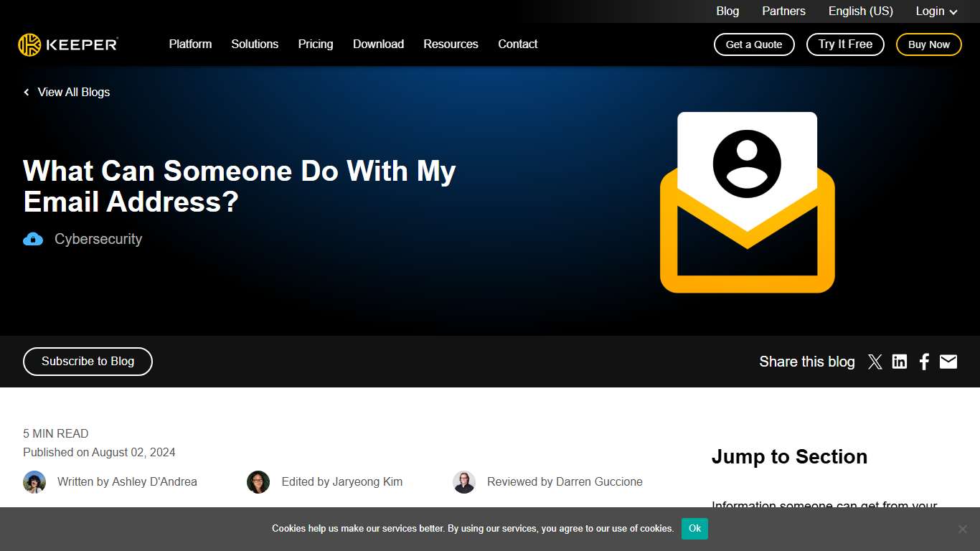Share this blog on Facebook
The width and height of the screenshot is (980, 551).
click(x=924, y=362)
